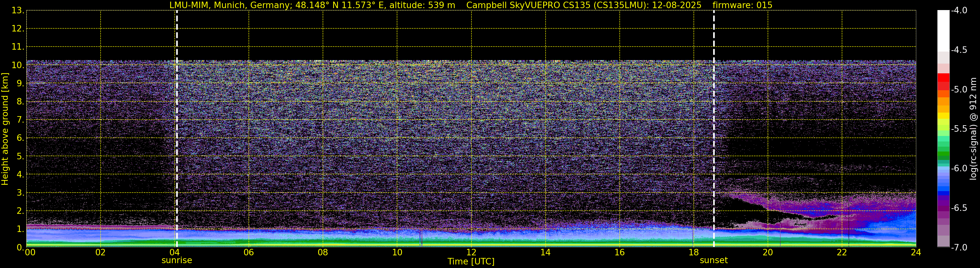The width and height of the screenshot is (980, 268).
Task: Click the "5." tick on the height axis
Action: click(x=20, y=156)
